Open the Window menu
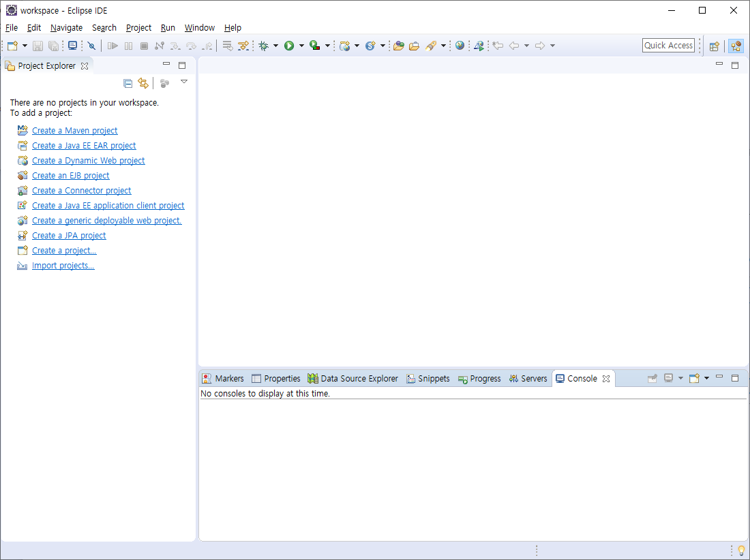The height and width of the screenshot is (560, 750). pos(200,28)
